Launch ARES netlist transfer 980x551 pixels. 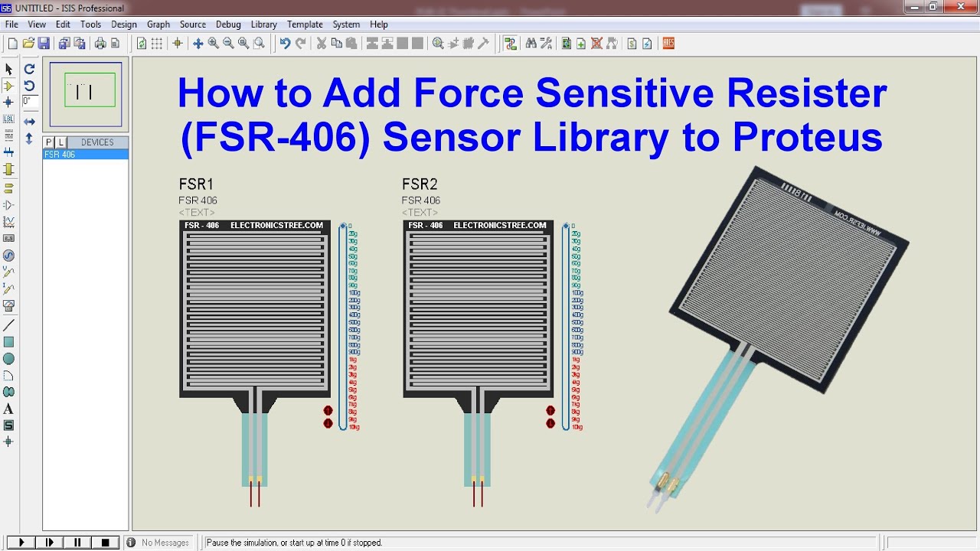coord(668,44)
